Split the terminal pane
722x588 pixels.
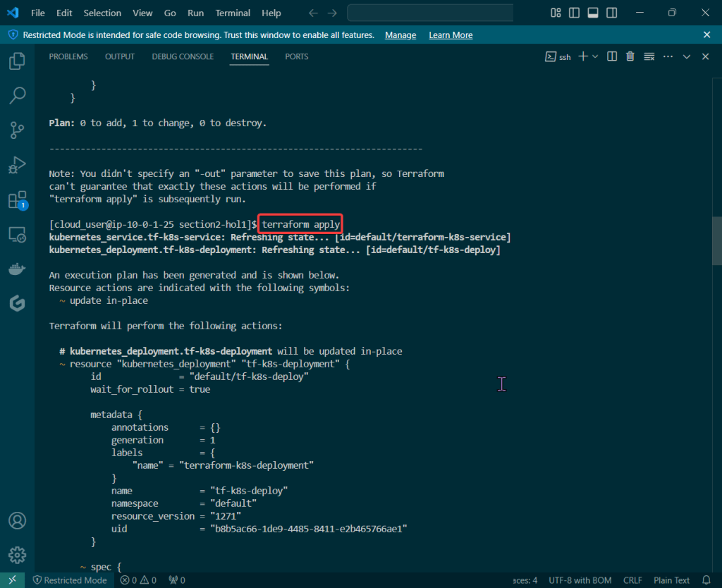612,56
